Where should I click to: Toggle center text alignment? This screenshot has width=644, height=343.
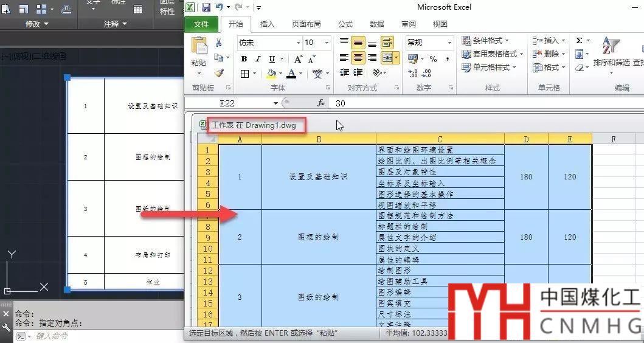358,58
